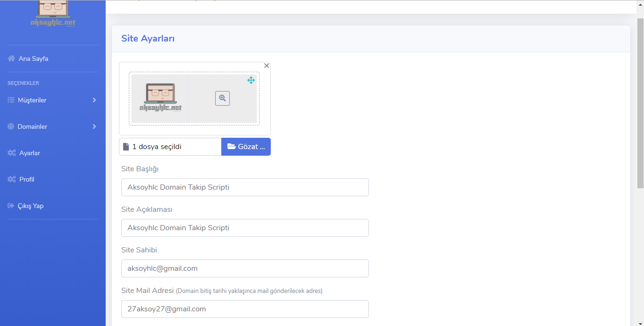Click the Site Sahibi label
Viewport: 644px width, 326px height.
(139, 250)
